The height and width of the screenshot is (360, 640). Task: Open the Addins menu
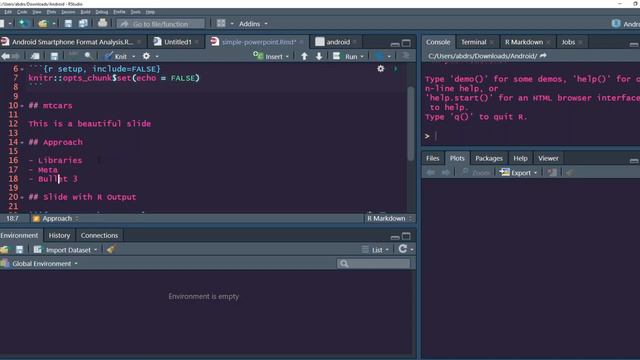[x=253, y=24]
